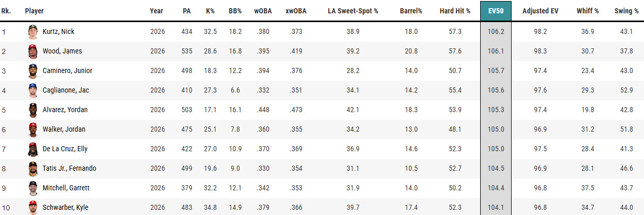Image resolution: width=644 pixels, height=215 pixels.
Task: Click Yordan Alvarez's headshot icon
Action: click(33, 110)
